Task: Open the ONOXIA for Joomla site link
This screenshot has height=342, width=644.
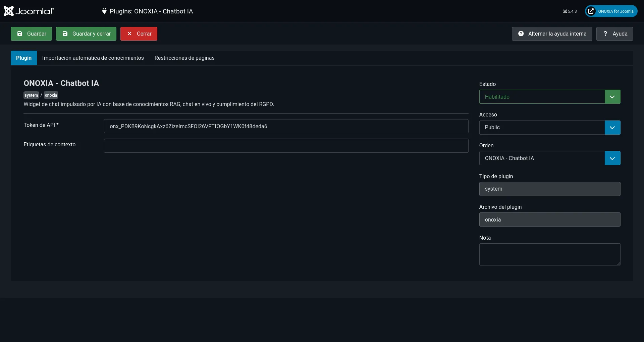Action: point(611,11)
